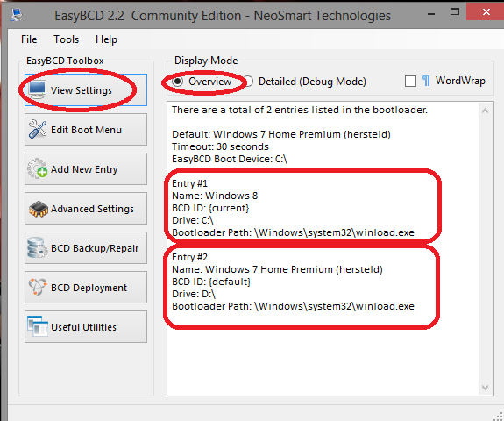The width and height of the screenshot is (504, 421).
Task: Open View Settings panel
Action: (x=86, y=89)
